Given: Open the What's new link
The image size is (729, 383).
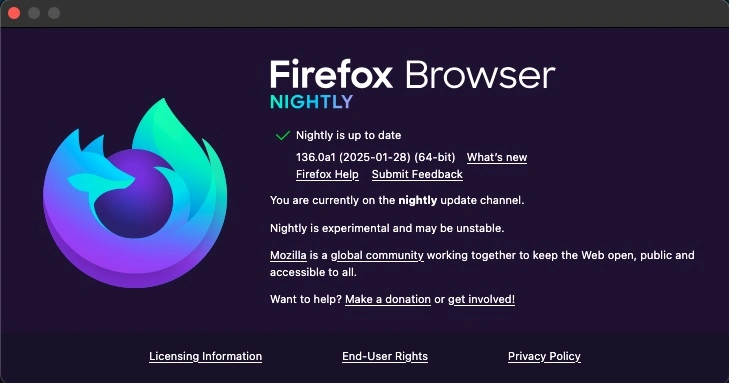Looking at the screenshot, I should coord(497,158).
